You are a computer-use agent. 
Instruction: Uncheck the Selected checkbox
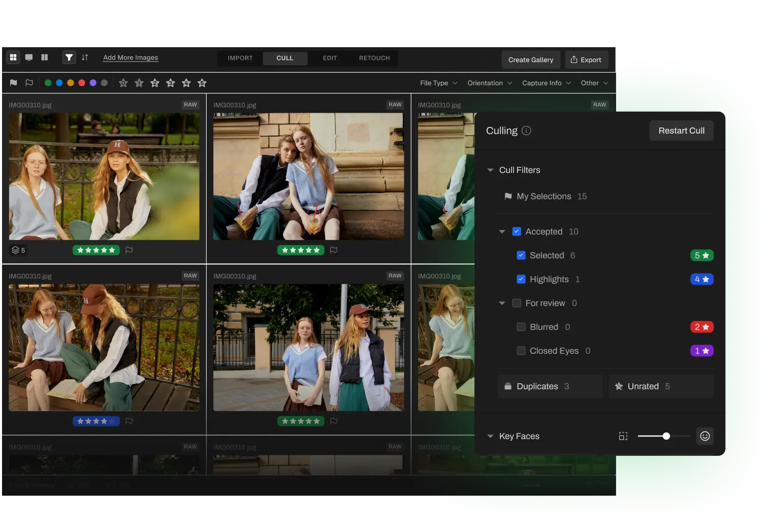pos(521,255)
